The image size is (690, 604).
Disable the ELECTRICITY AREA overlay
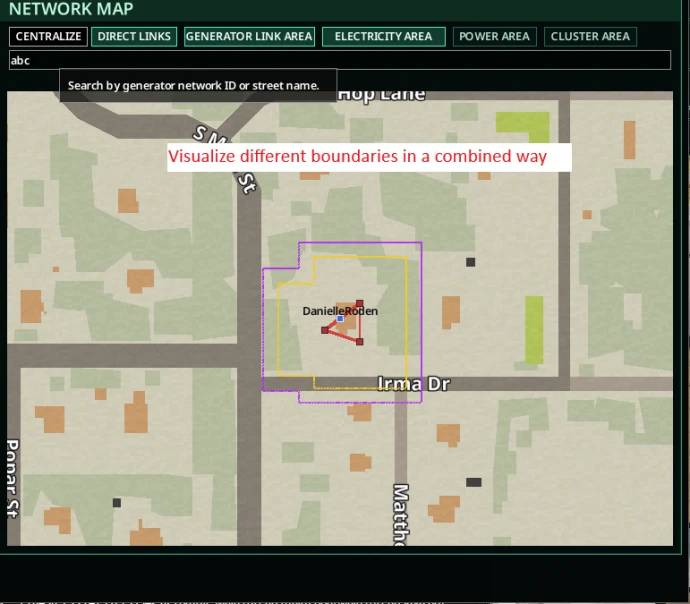383,37
